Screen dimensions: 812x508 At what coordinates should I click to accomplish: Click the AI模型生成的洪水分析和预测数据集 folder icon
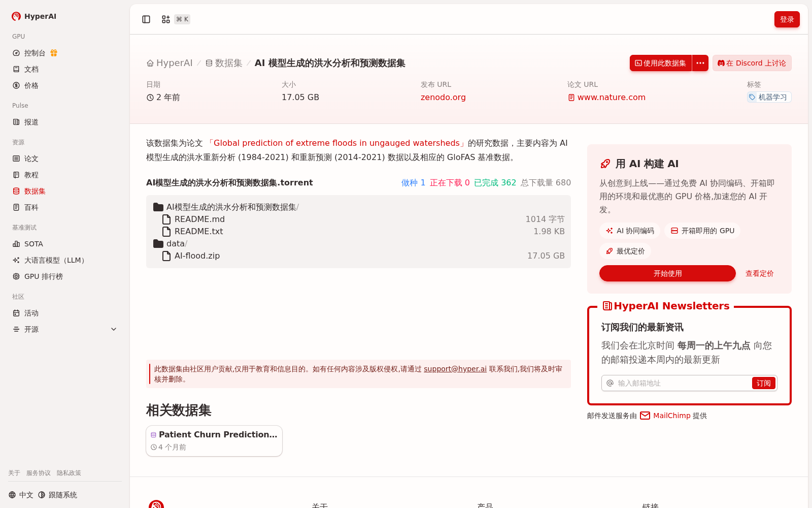[158, 207]
